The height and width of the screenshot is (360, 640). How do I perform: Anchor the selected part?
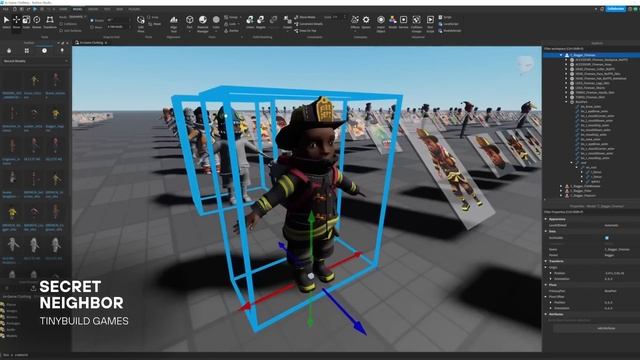(x=231, y=31)
